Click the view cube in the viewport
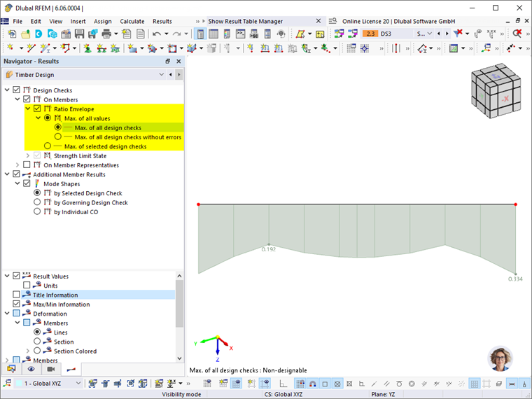 (496, 90)
